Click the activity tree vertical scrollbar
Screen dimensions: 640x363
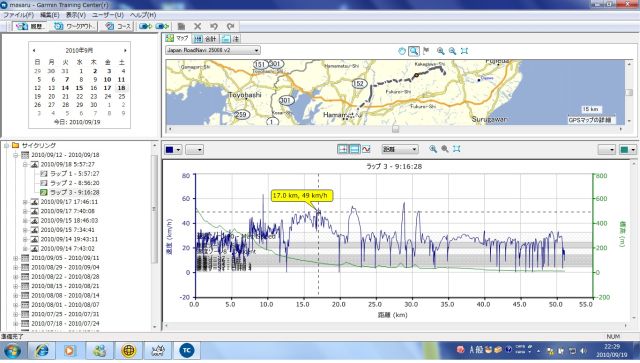(x=154, y=209)
